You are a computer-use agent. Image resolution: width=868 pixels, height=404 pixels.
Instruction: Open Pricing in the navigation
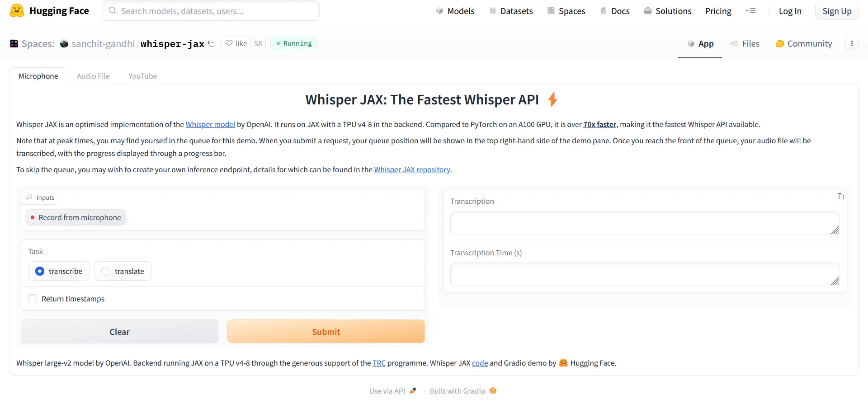[x=718, y=11]
